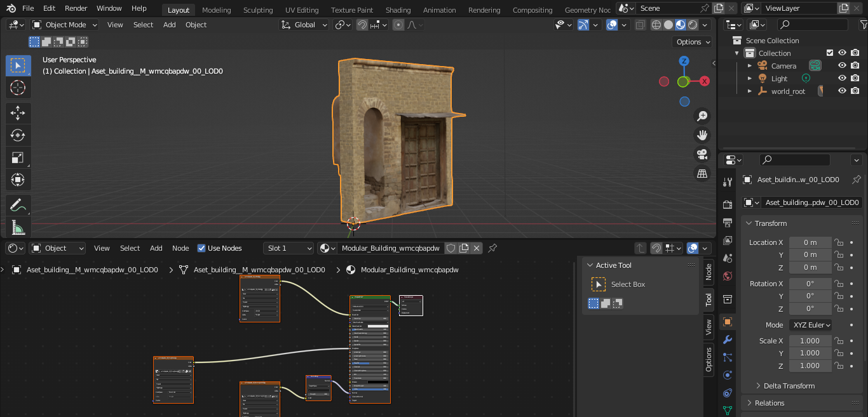Expand the world_root item in the outliner

coord(750,91)
